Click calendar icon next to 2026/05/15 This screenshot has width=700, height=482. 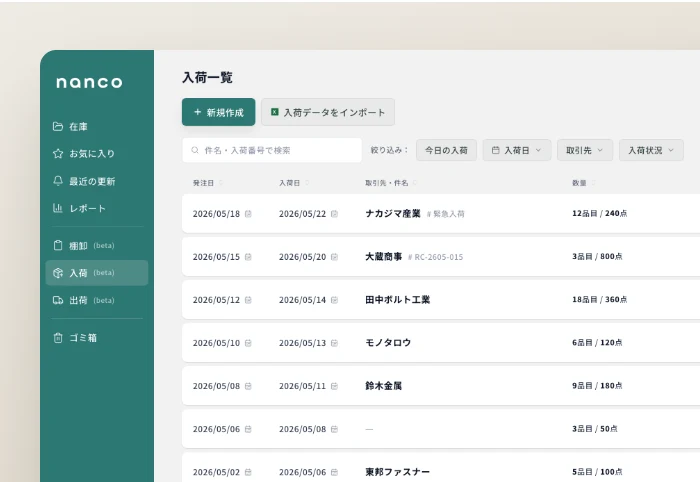click(x=248, y=257)
